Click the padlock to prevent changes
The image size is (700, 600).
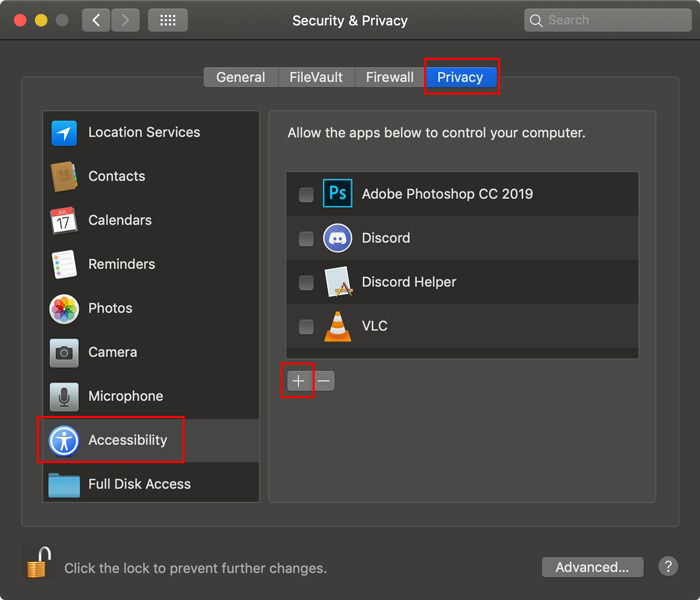click(37, 562)
